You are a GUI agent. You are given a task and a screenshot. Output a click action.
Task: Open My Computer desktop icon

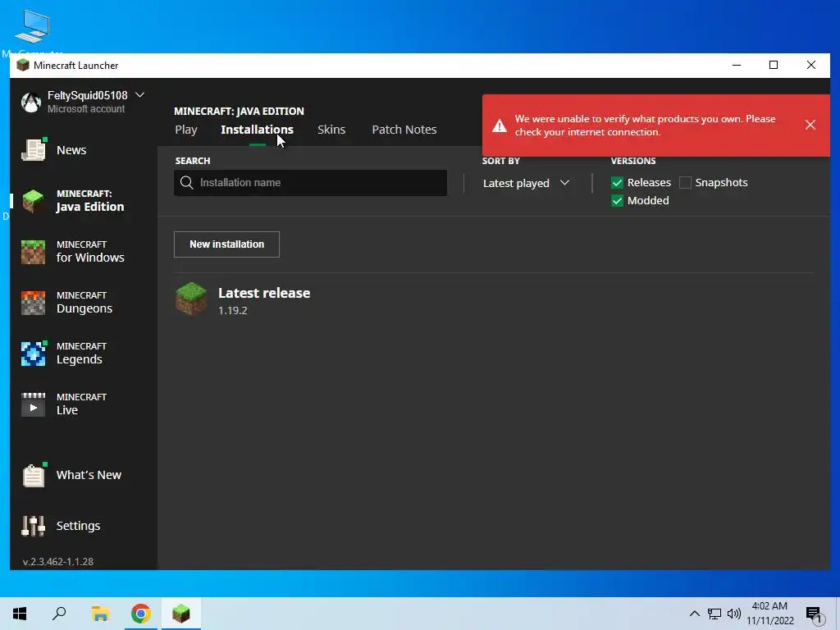[32, 27]
